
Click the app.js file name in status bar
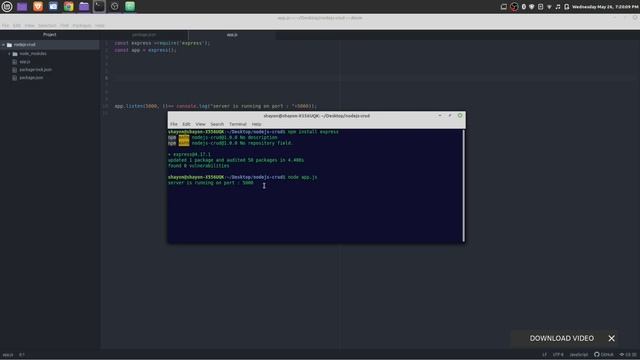8,355
